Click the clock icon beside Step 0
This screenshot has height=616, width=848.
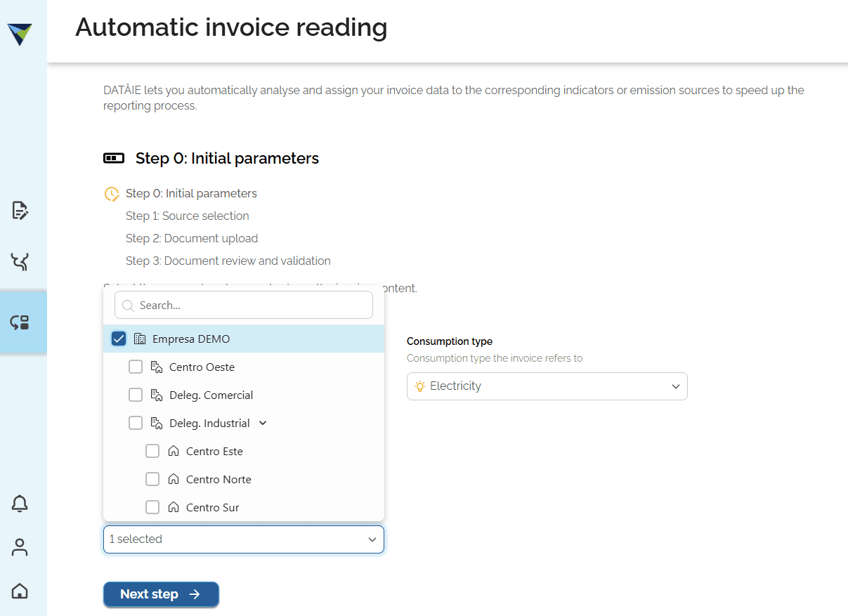(x=111, y=194)
